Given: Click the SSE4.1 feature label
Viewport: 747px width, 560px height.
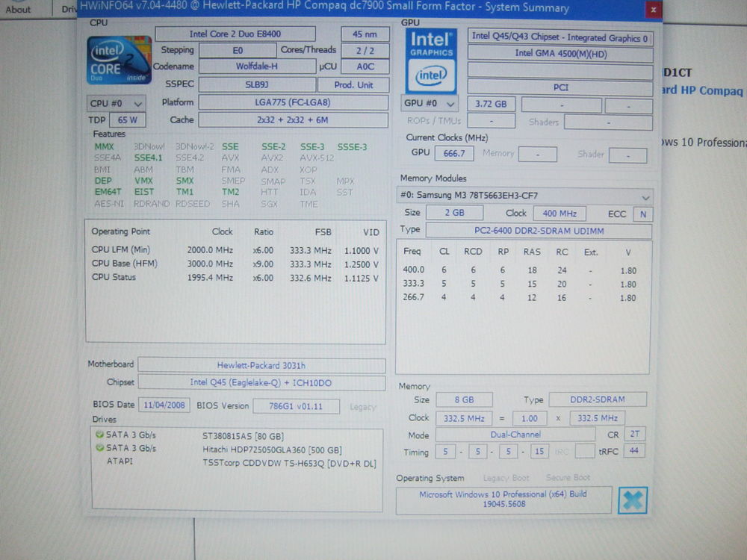Looking at the screenshot, I should pos(148,158).
